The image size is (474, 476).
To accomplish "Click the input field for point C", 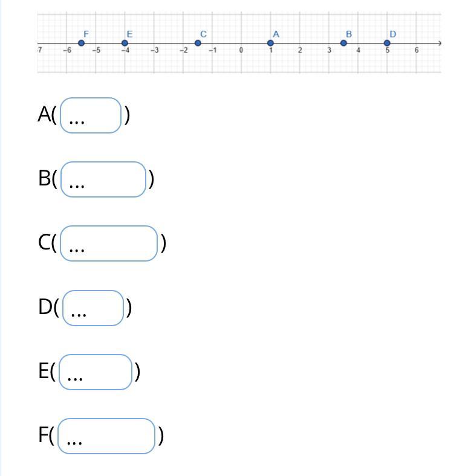I will (109, 243).
